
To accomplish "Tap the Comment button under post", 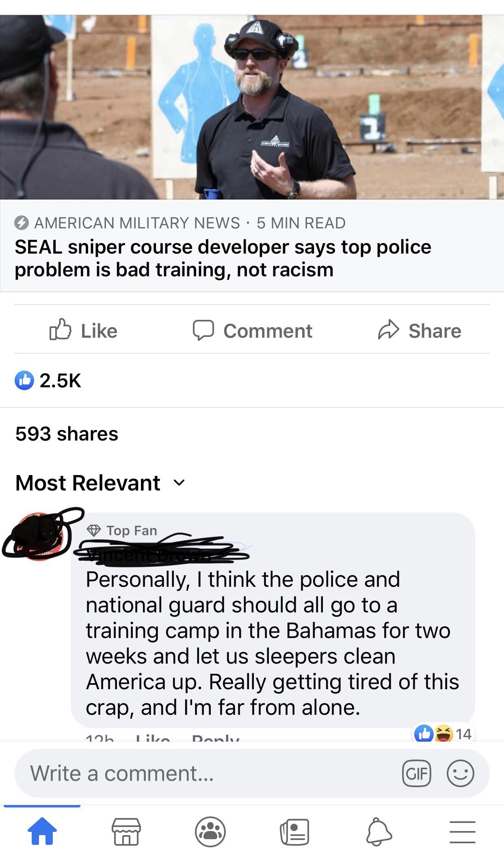I will [x=252, y=330].
